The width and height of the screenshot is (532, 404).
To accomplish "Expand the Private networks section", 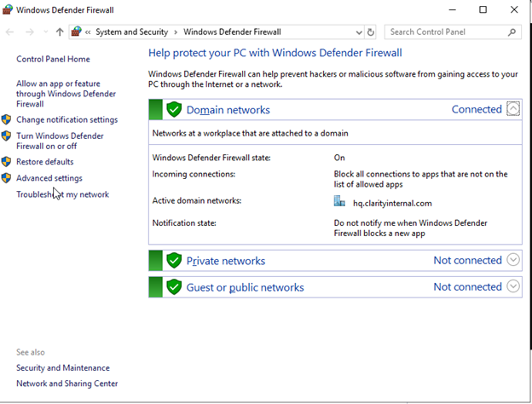I will click(513, 260).
